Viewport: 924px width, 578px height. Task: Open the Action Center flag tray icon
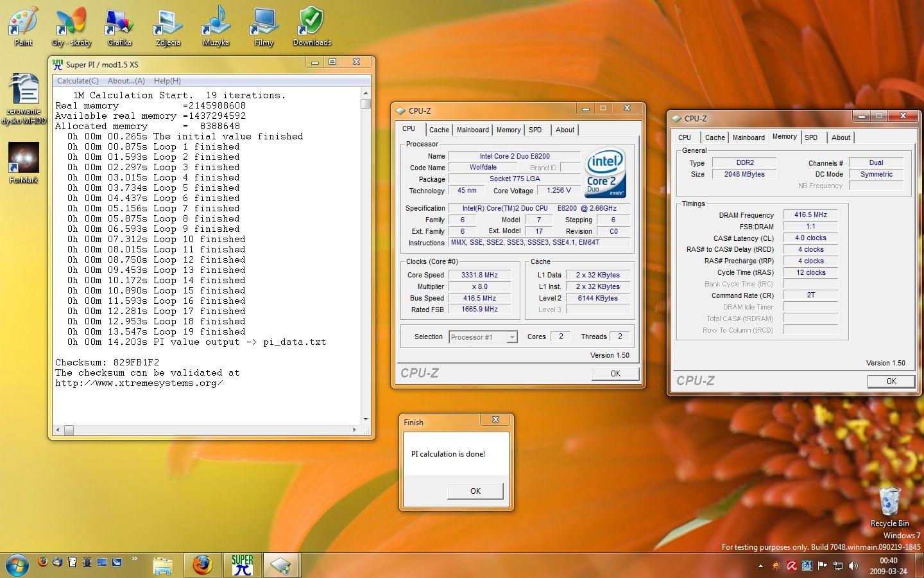pos(823,566)
